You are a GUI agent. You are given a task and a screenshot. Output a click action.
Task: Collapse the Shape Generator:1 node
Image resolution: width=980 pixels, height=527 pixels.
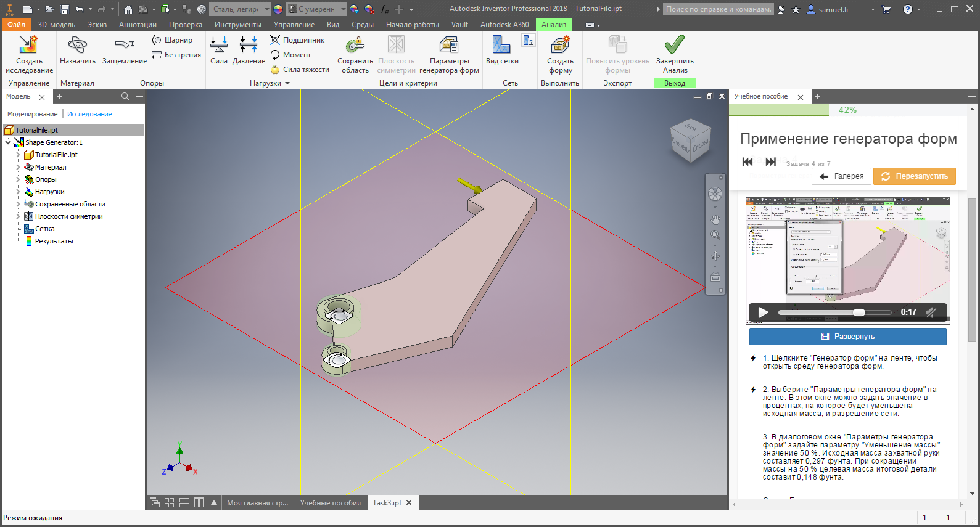point(8,142)
